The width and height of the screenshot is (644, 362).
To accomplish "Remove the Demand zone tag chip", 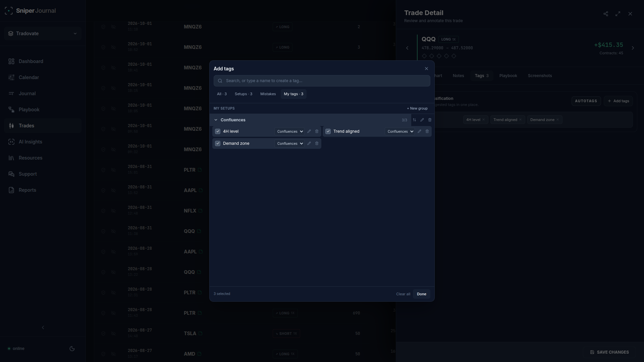I will [x=558, y=120].
